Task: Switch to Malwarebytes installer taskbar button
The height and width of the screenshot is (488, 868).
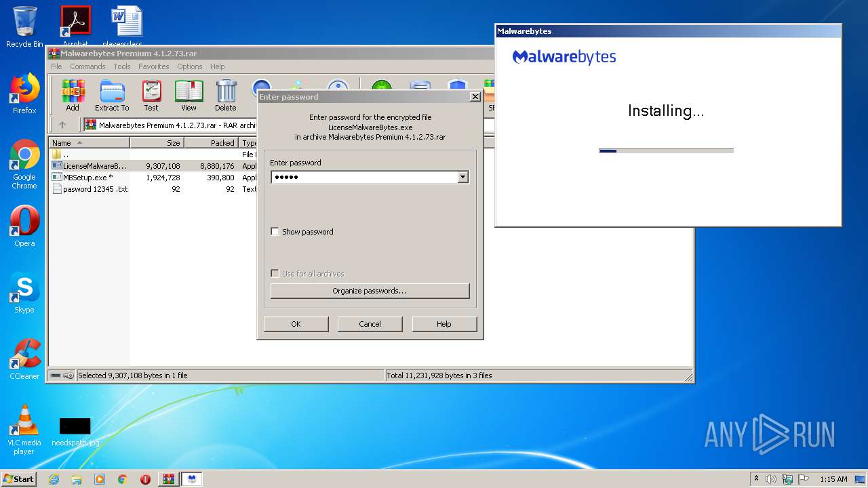Action: [192, 479]
